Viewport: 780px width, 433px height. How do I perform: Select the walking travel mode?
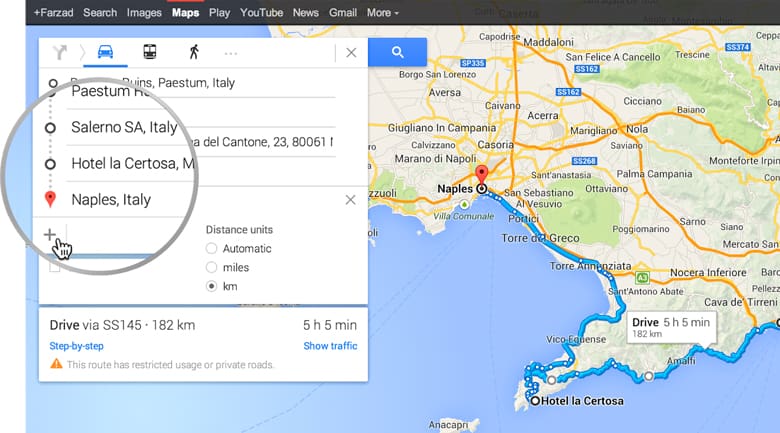pos(193,53)
